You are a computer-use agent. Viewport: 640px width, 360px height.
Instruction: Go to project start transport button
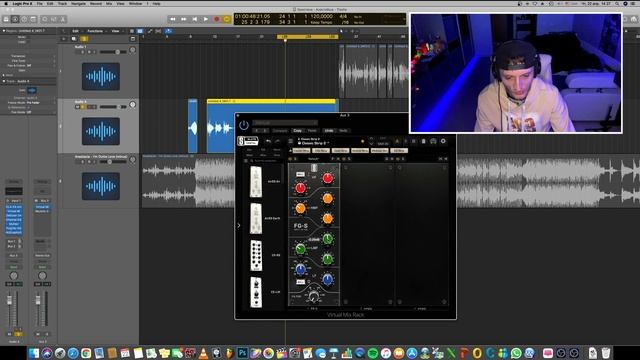click(x=195, y=19)
